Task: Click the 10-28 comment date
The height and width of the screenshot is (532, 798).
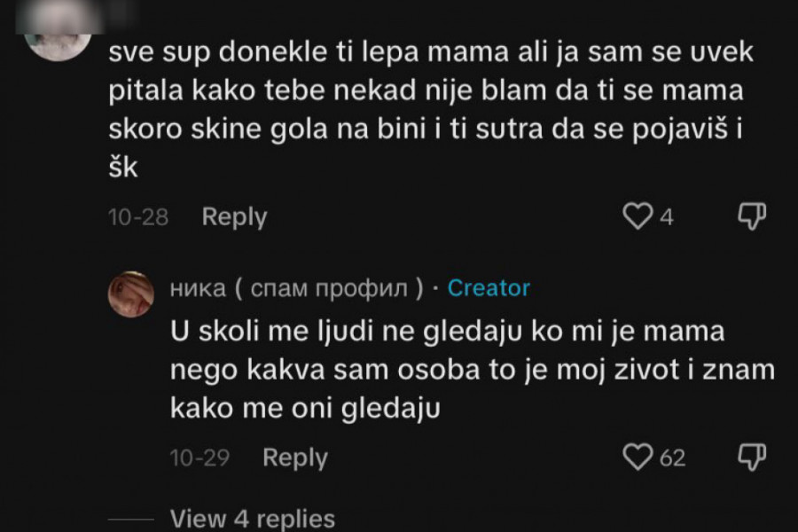Action: coord(138,216)
